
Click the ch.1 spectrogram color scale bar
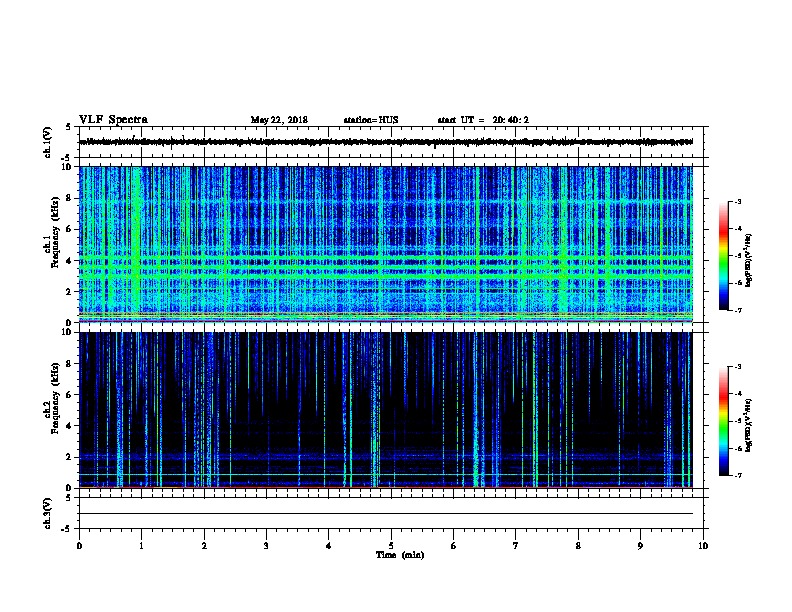click(x=724, y=256)
